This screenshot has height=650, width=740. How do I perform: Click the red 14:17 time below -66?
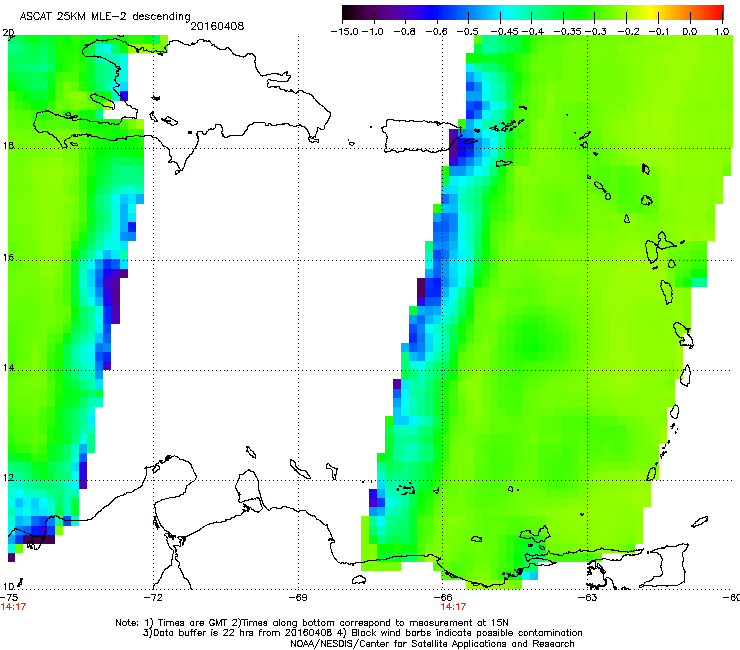click(454, 607)
